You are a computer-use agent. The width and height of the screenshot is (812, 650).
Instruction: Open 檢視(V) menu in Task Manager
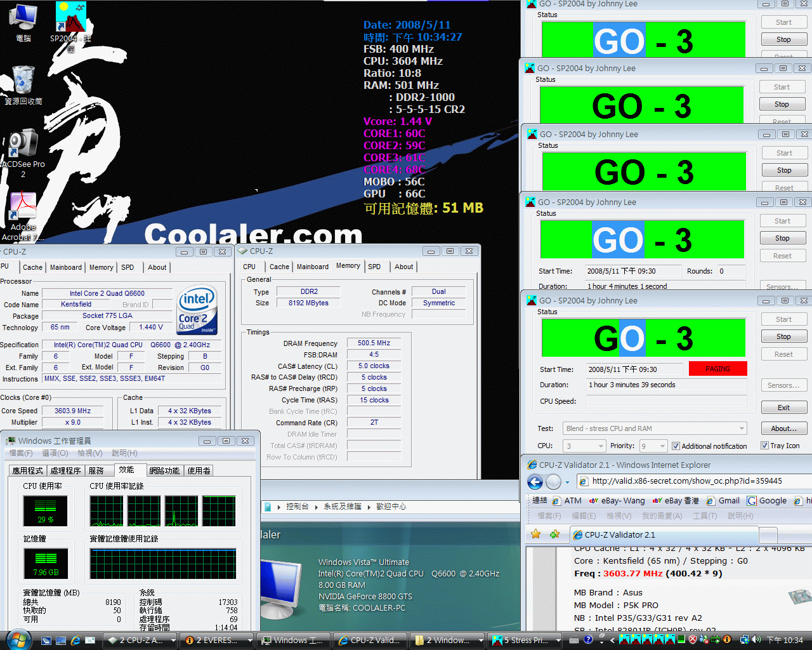89,453
